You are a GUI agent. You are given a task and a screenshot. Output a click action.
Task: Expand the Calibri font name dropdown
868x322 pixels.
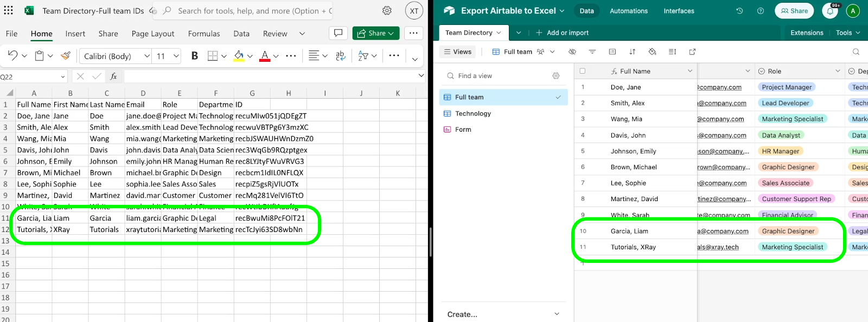[x=147, y=56]
